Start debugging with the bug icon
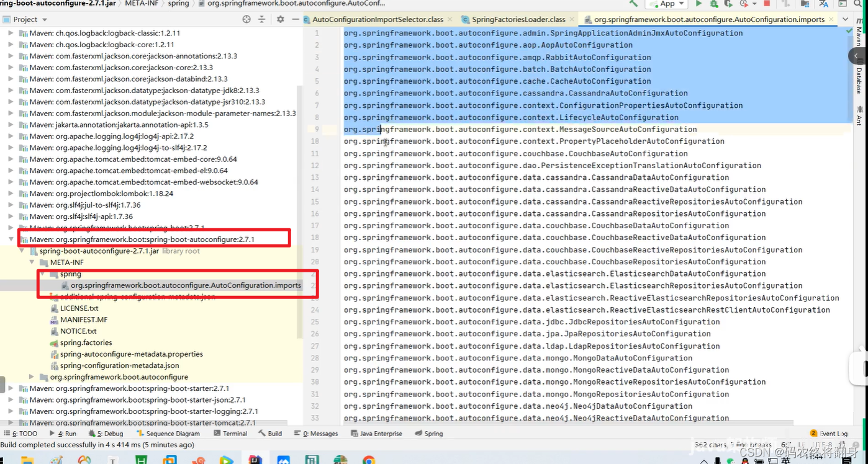868x464 pixels. click(715, 4)
